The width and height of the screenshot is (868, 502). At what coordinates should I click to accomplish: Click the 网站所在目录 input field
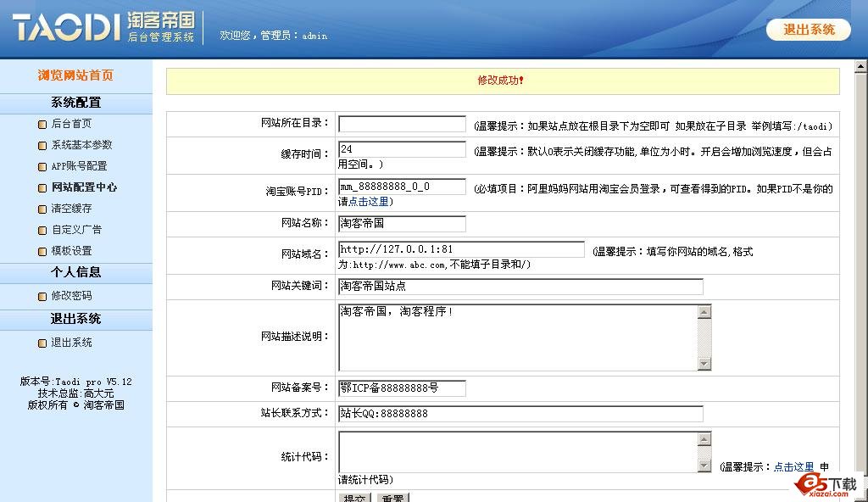402,124
